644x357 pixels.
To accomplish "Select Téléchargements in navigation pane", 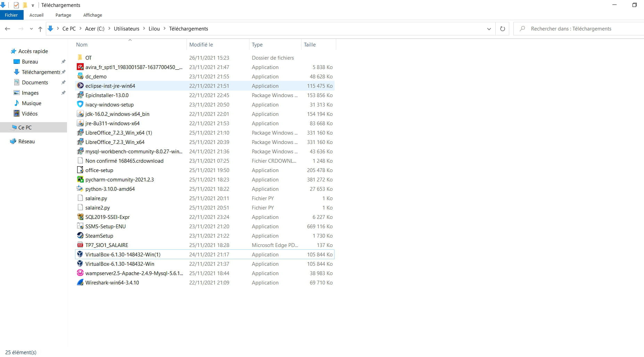I will point(41,72).
